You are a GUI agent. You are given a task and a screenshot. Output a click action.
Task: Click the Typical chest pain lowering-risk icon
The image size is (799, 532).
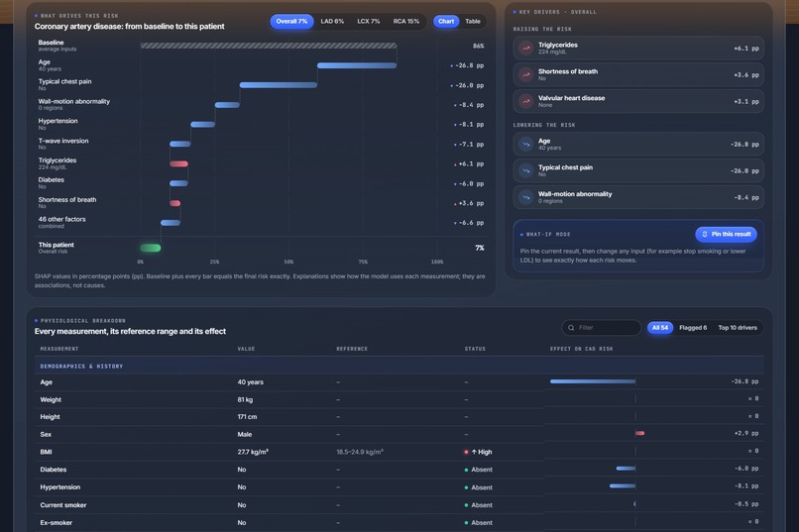point(525,171)
